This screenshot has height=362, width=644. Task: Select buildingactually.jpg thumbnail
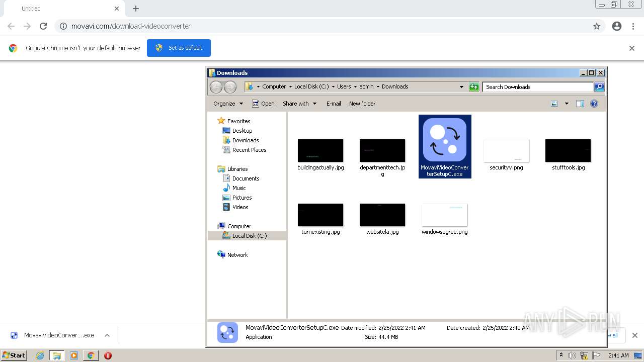point(320,151)
